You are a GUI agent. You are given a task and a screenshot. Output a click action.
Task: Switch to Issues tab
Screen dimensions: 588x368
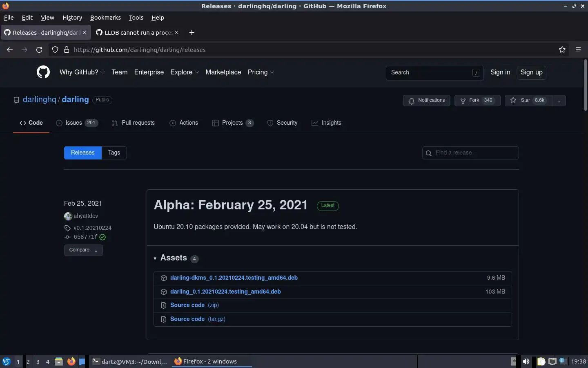click(x=77, y=123)
